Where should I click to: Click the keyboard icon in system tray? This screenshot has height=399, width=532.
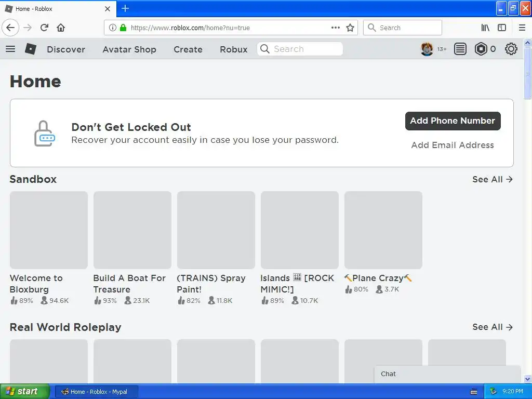coord(474,392)
